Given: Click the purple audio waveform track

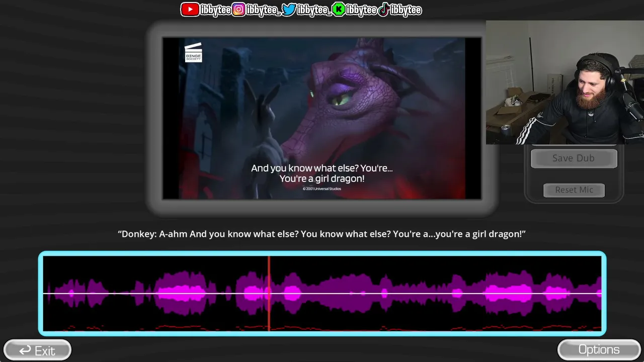Looking at the screenshot, I should tap(322, 293).
